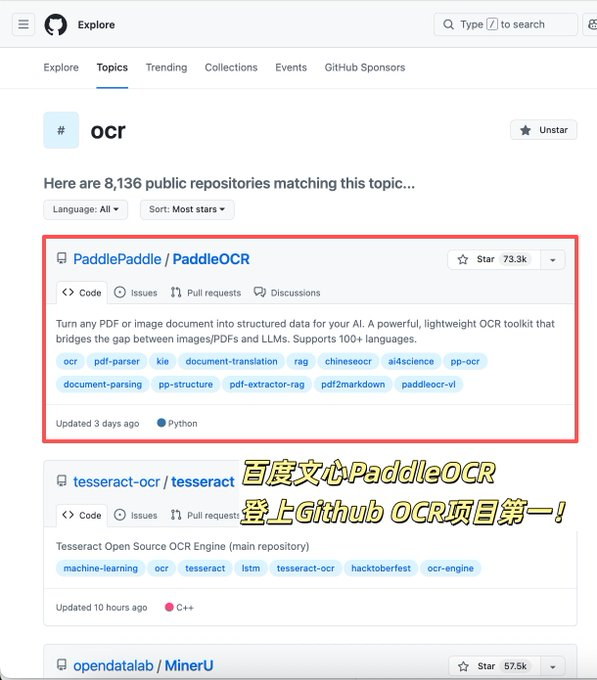Open PaddleOCR Issues tab

tap(135, 293)
